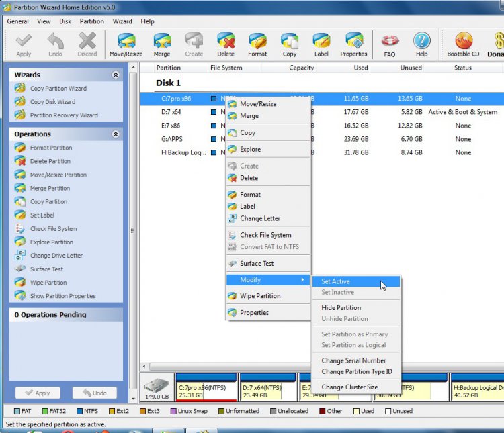Choose Format Partition in Operations panel

point(51,148)
